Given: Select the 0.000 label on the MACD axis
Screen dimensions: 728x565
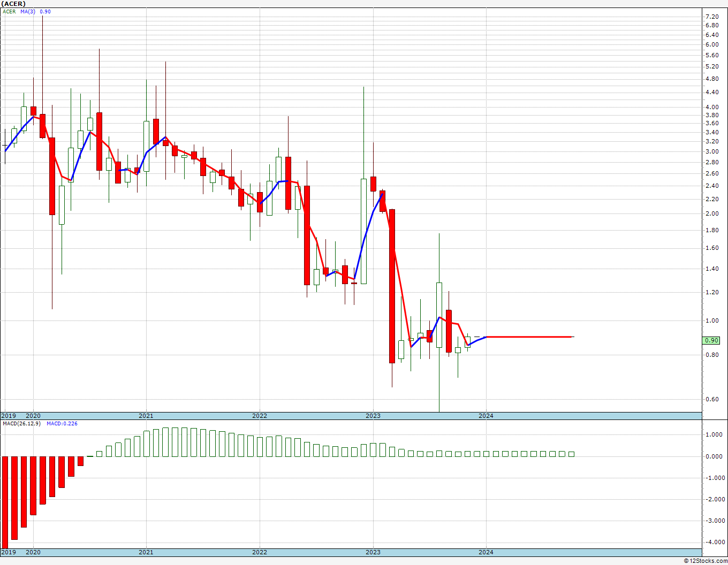Looking at the screenshot, I should [714, 456].
